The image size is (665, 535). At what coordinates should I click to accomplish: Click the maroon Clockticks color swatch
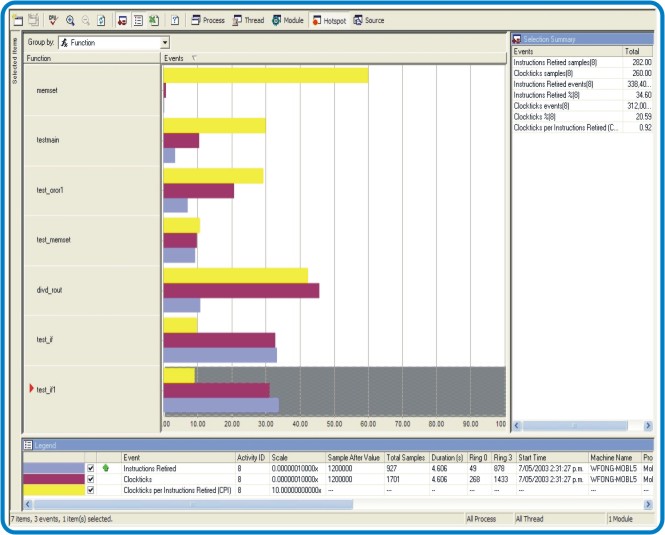(54, 479)
